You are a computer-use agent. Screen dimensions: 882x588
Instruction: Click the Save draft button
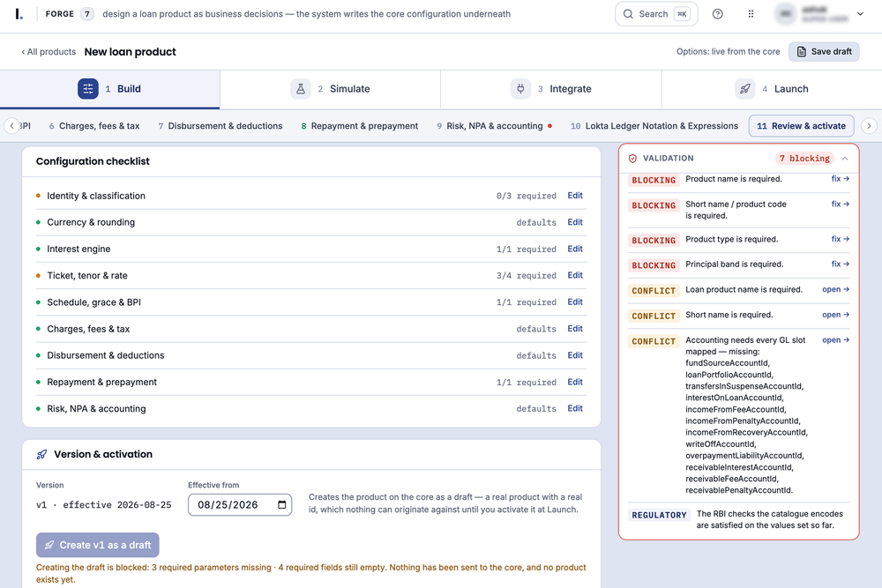click(x=824, y=52)
